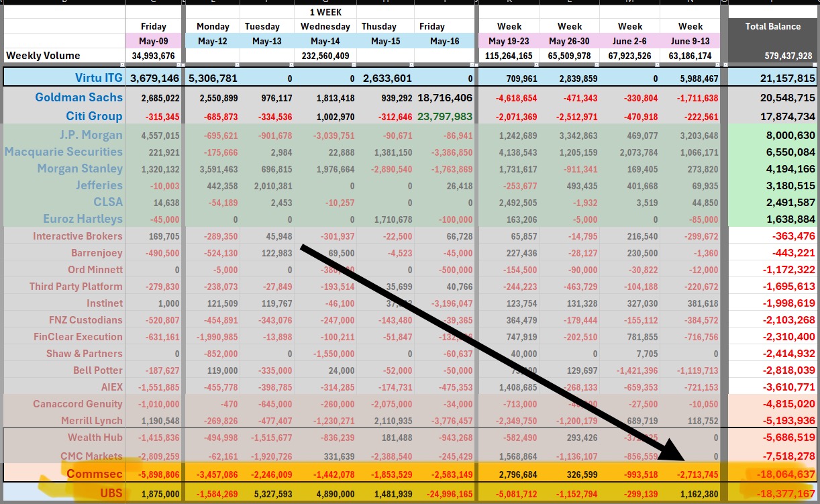Select the FNZ Custodians name cell
Screen dimensions: 820x504
(x=86, y=320)
